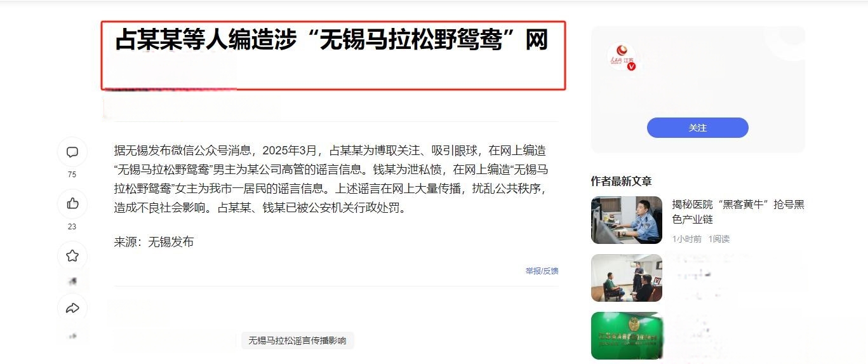The width and height of the screenshot is (868, 364).
Task: Open the police officer article thumbnail
Action: pyautogui.click(x=627, y=220)
